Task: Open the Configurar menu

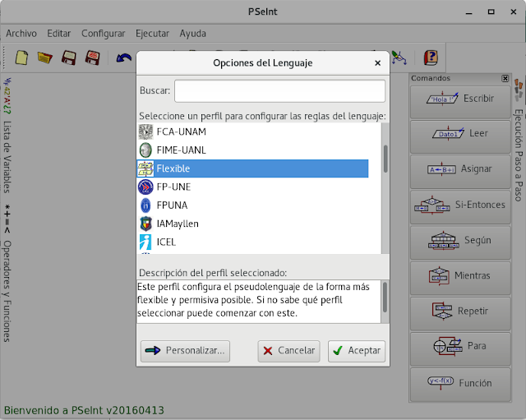Action: [103, 34]
